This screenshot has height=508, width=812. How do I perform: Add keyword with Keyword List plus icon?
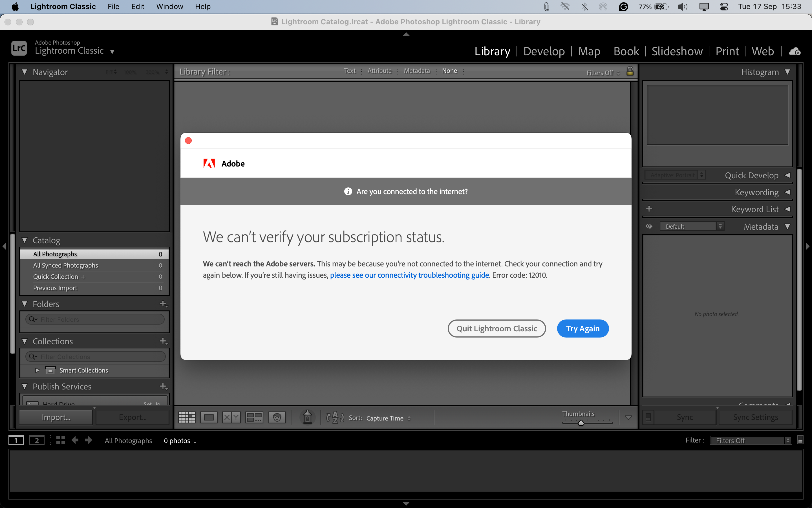[x=649, y=209]
